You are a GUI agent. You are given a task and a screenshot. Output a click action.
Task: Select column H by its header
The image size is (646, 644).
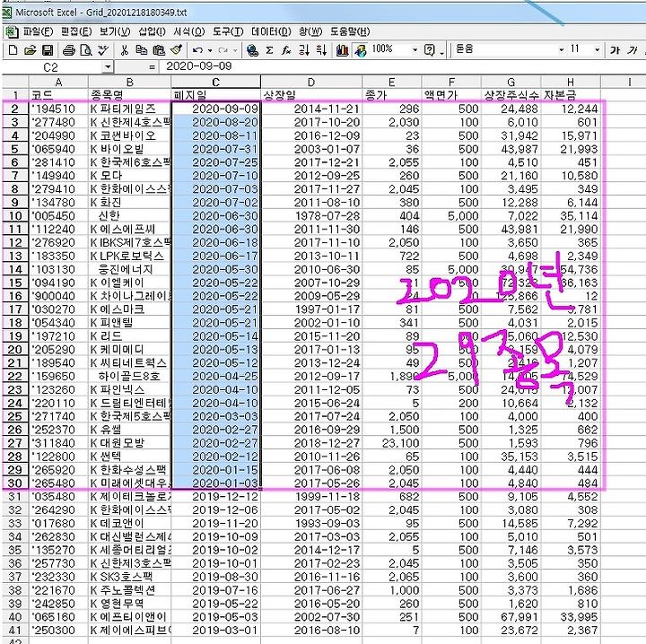571,82
